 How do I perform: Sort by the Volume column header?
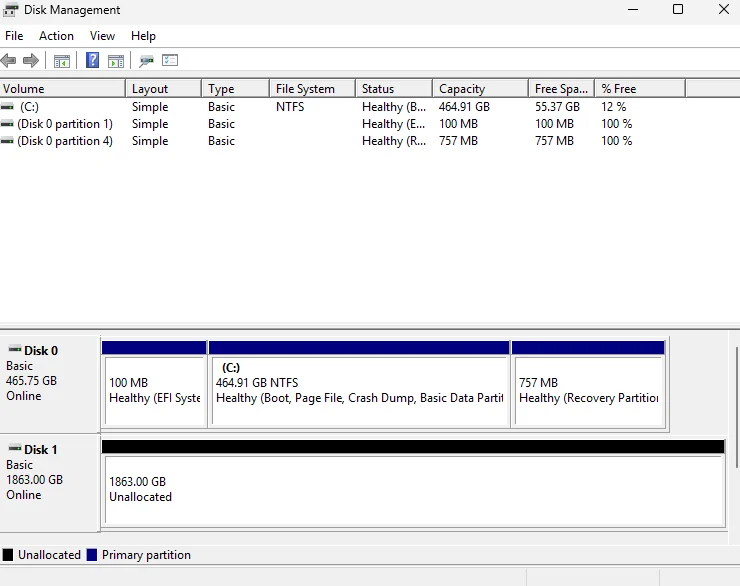click(x=62, y=89)
